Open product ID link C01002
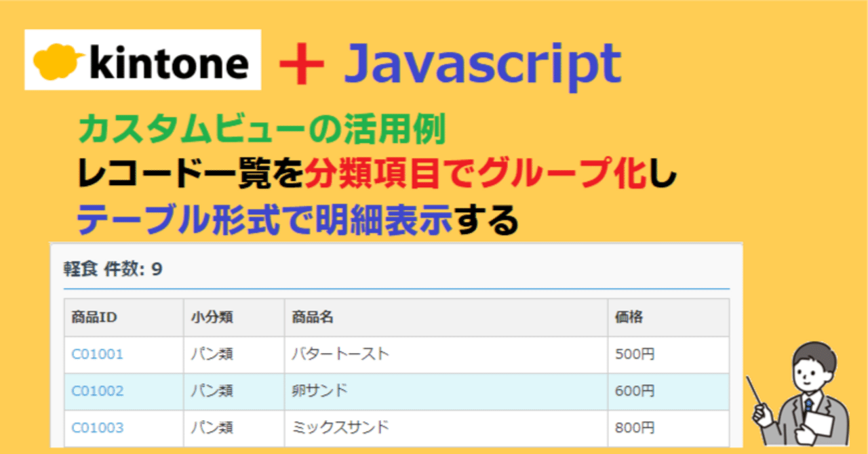 coord(98,391)
